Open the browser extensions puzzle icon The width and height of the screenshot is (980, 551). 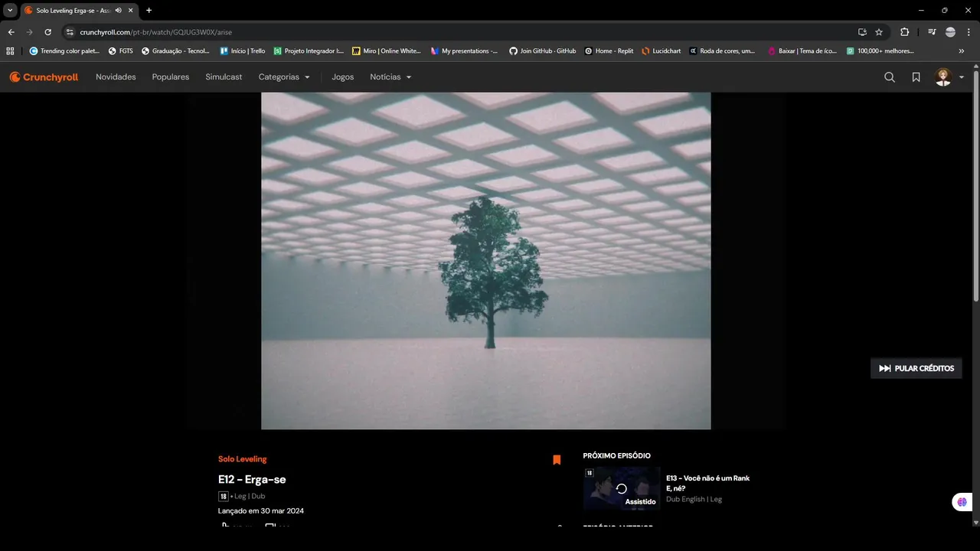click(x=905, y=32)
